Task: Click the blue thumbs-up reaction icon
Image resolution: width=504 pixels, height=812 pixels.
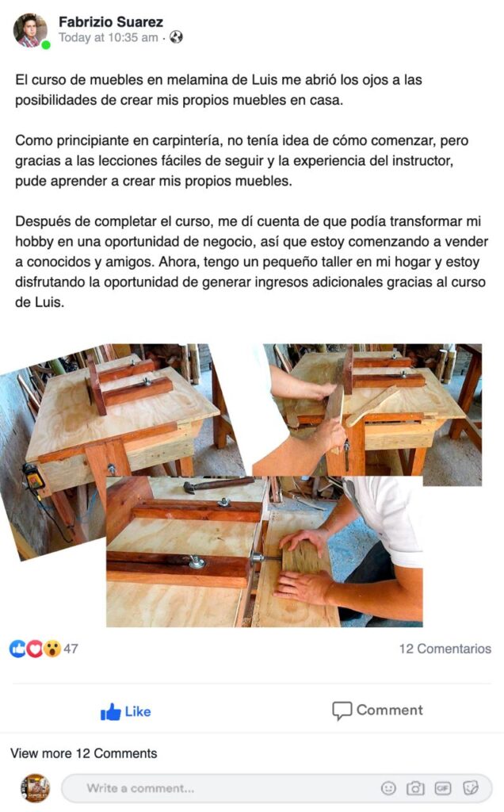Action: 17,649
